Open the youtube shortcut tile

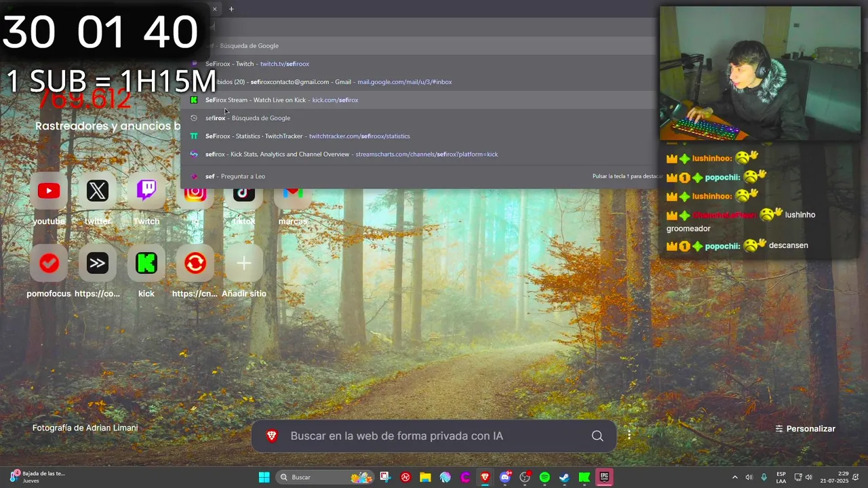click(49, 192)
